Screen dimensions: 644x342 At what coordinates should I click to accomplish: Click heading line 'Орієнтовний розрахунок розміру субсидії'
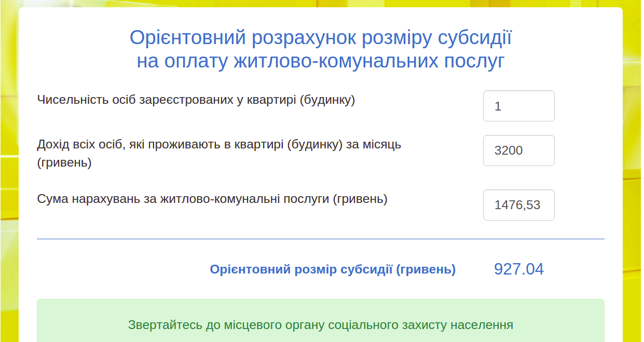tap(320, 38)
